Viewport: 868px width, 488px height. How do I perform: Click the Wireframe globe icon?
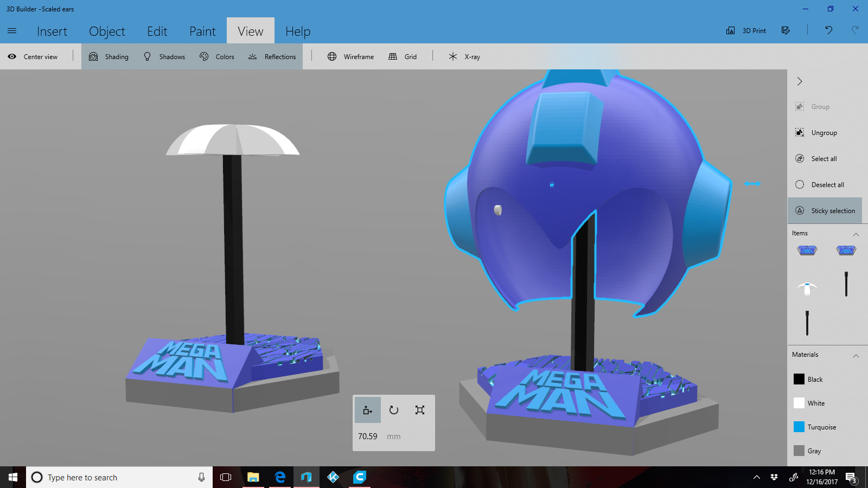pyautogui.click(x=332, y=56)
